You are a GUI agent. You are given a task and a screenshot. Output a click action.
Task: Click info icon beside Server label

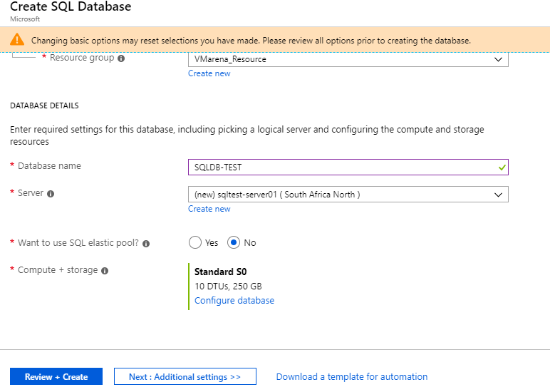(x=51, y=194)
